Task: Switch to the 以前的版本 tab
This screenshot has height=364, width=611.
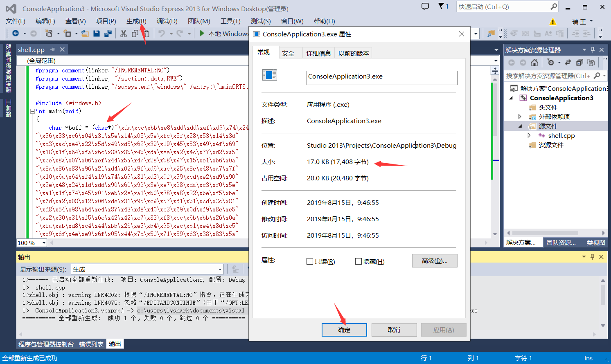Action: [354, 53]
